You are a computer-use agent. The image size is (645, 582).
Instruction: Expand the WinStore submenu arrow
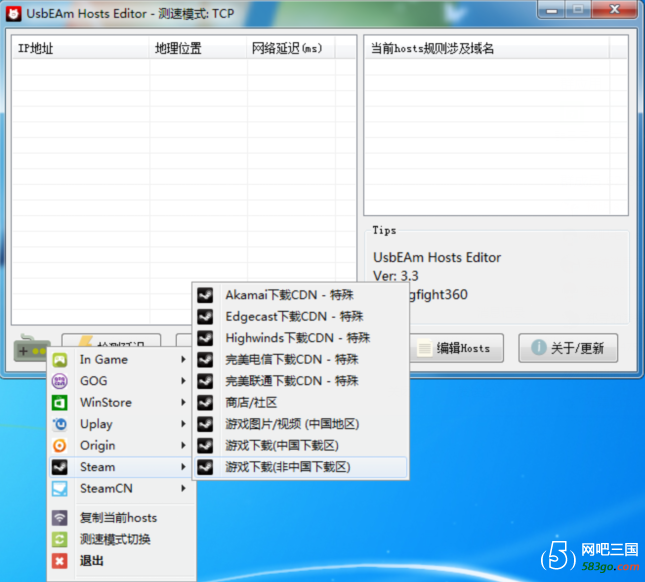click(183, 402)
